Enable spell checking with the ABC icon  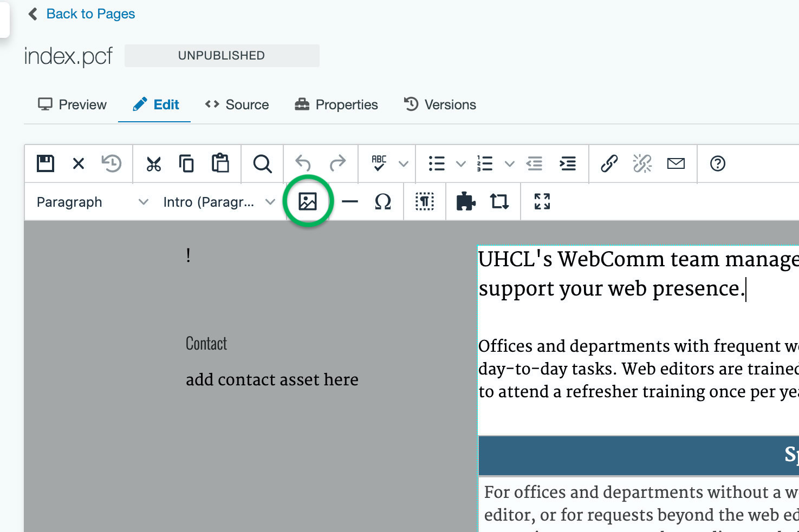380,163
